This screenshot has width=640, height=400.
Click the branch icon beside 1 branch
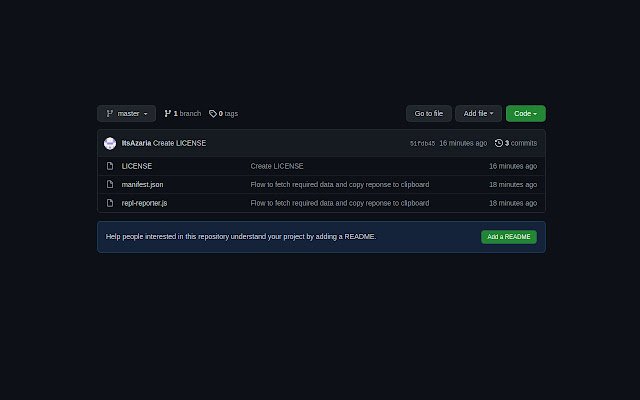click(x=168, y=113)
